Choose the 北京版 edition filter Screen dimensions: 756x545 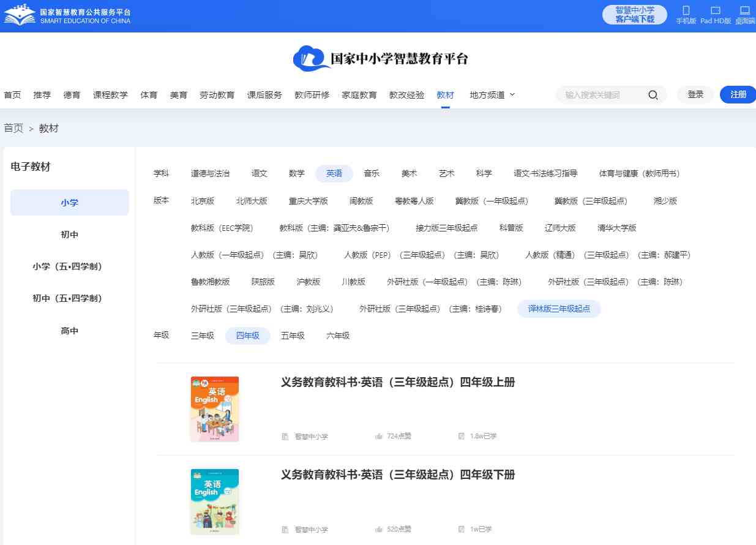coord(203,201)
